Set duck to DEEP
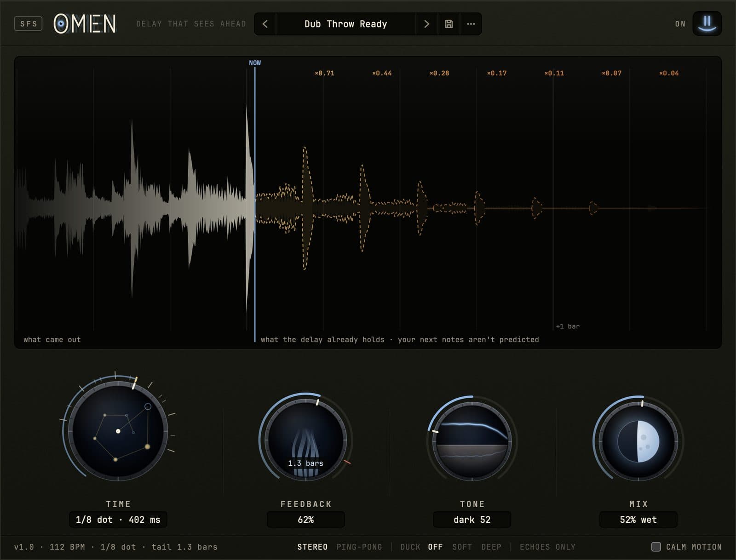 tap(491, 547)
